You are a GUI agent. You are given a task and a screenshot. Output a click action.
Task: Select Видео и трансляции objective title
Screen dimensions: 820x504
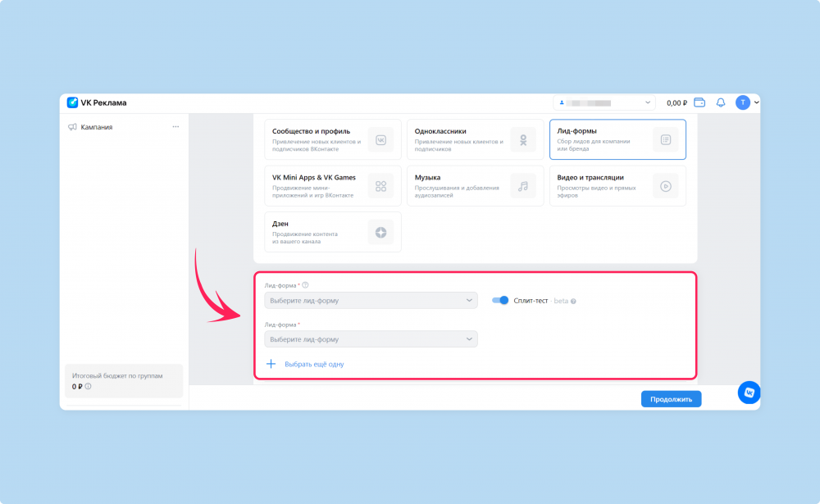click(590, 177)
